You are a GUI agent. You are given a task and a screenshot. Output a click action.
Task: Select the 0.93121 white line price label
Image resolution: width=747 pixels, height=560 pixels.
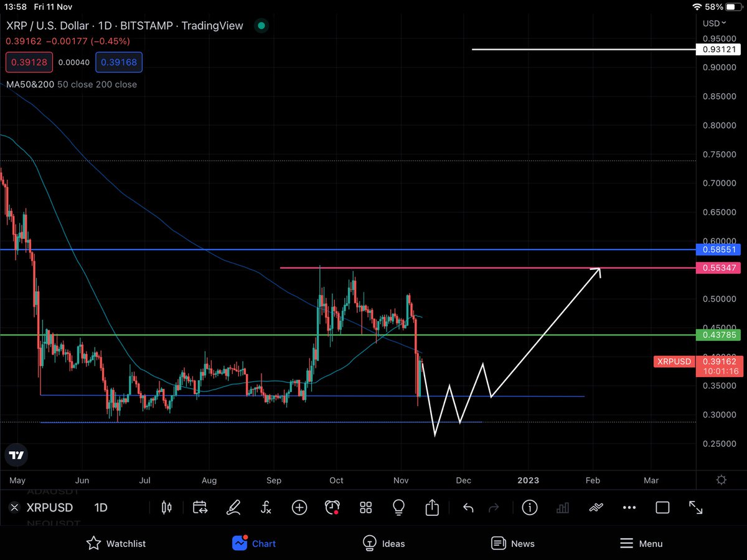(718, 49)
